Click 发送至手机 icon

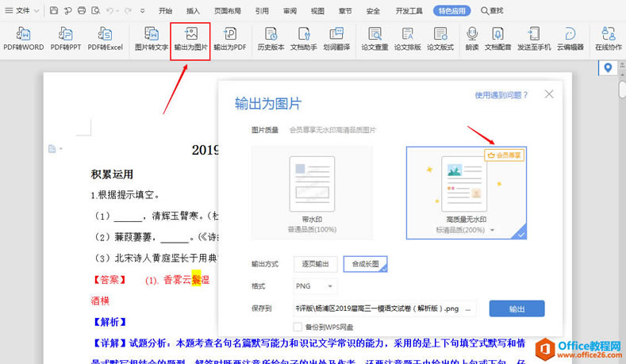(x=534, y=39)
